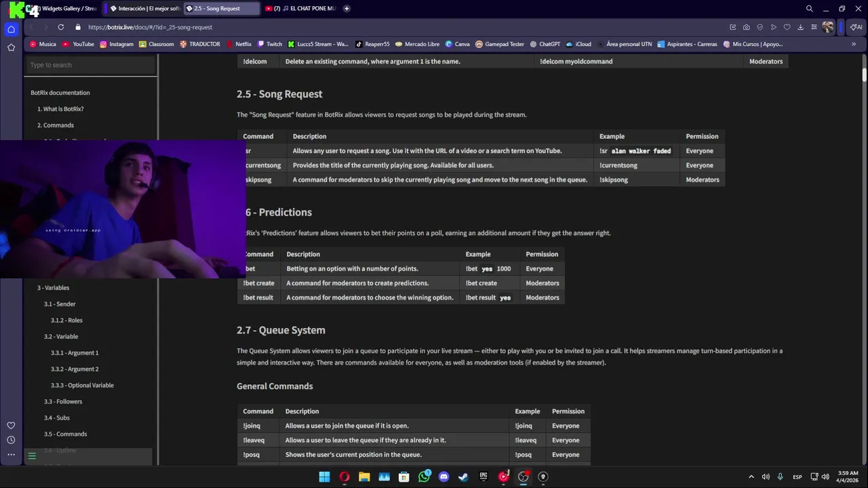868x488 pixels.
Task: Open 3.3.3 - Optional Variable sidebar item
Action: [x=82, y=386]
